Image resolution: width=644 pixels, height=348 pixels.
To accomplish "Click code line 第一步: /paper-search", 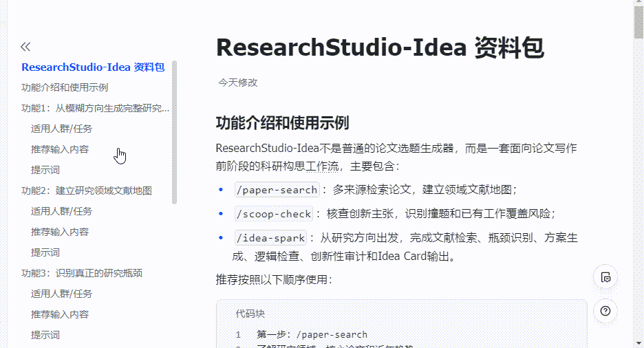I will [312, 334].
